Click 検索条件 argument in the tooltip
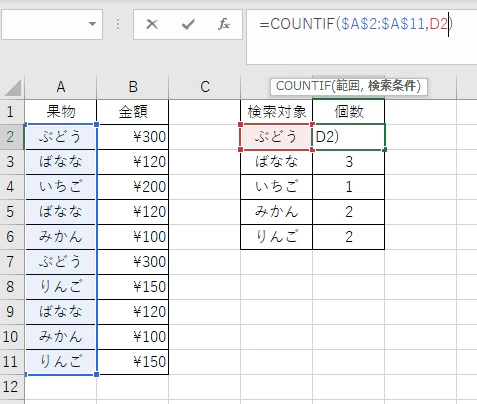The width and height of the screenshot is (477, 404). click(x=392, y=86)
